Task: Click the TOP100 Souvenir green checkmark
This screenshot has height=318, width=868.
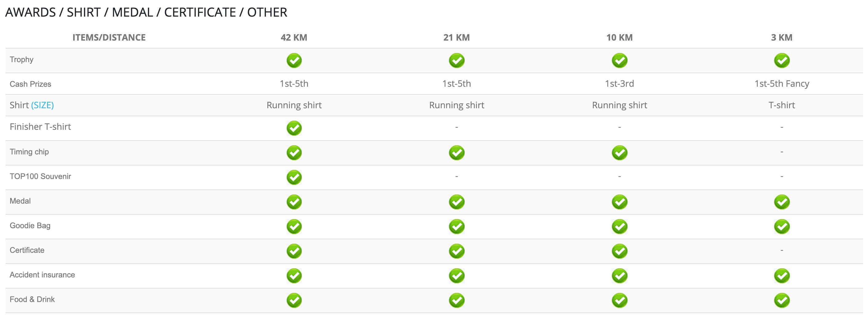Action: pos(294,177)
